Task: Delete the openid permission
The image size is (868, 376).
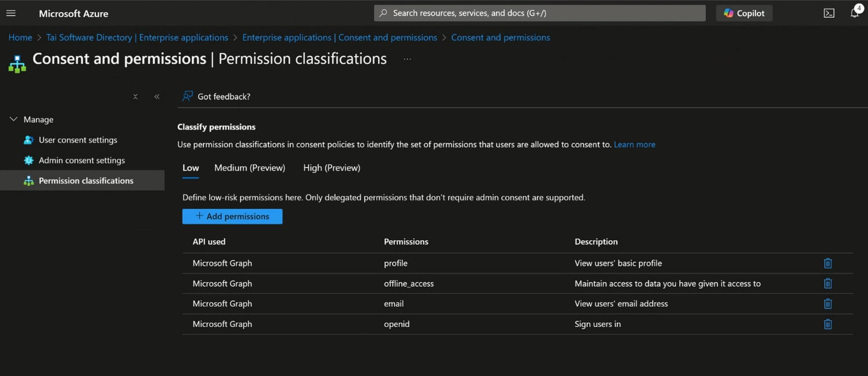Action: 828,324
